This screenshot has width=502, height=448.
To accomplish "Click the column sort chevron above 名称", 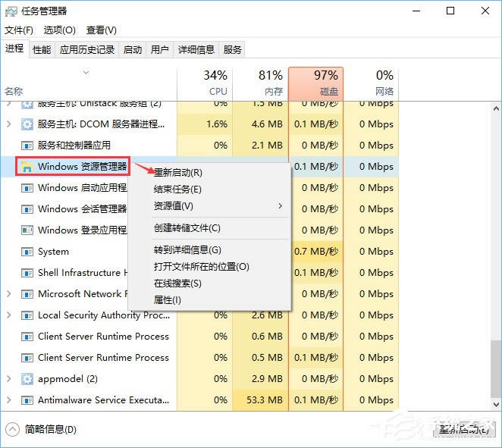I will point(86,73).
